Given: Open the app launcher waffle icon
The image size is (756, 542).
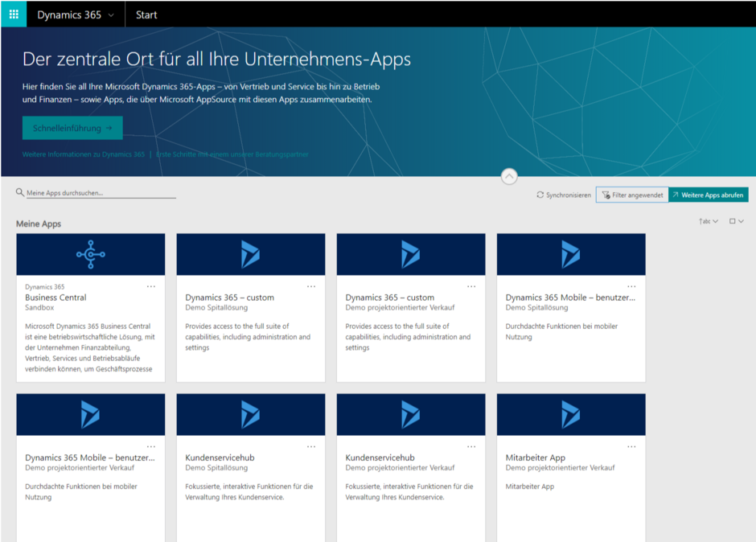Looking at the screenshot, I should [14, 14].
